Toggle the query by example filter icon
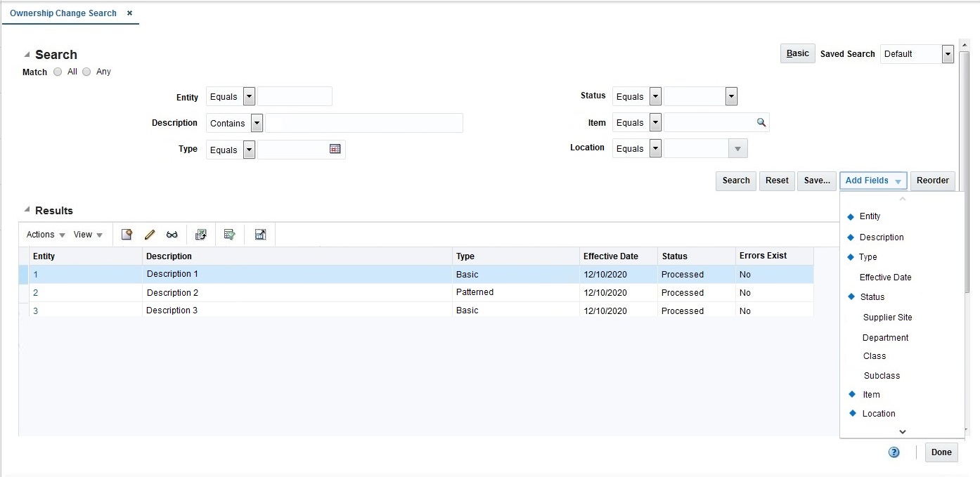 coord(229,234)
